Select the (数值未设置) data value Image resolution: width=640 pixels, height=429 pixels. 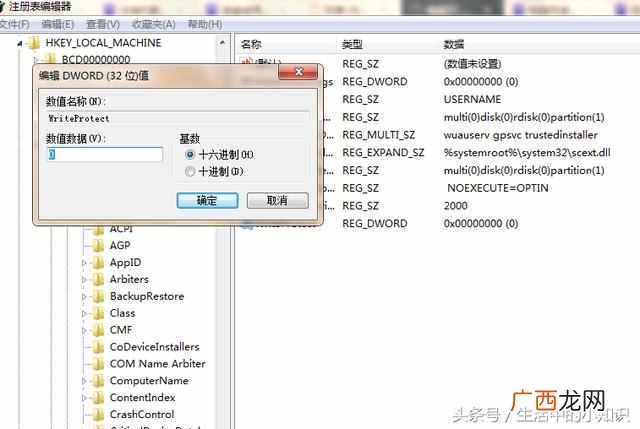(472, 64)
